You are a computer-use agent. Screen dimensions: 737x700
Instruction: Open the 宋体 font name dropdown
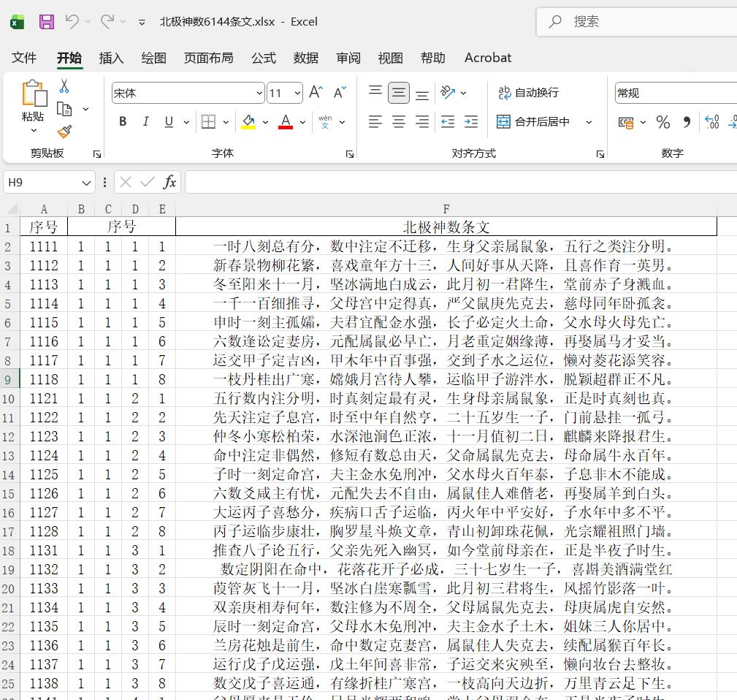click(x=259, y=93)
